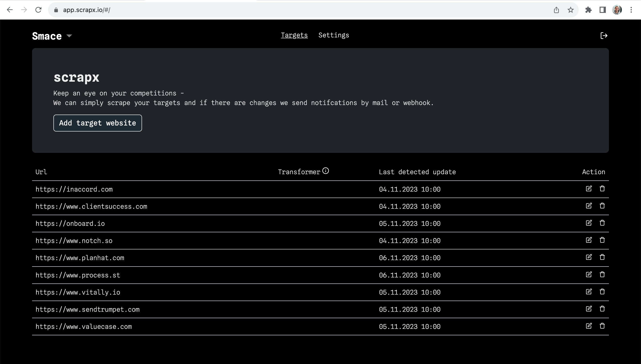This screenshot has height=364, width=641.
Task: Edit the vitally.io target
Action: click(x=588, y=291)
